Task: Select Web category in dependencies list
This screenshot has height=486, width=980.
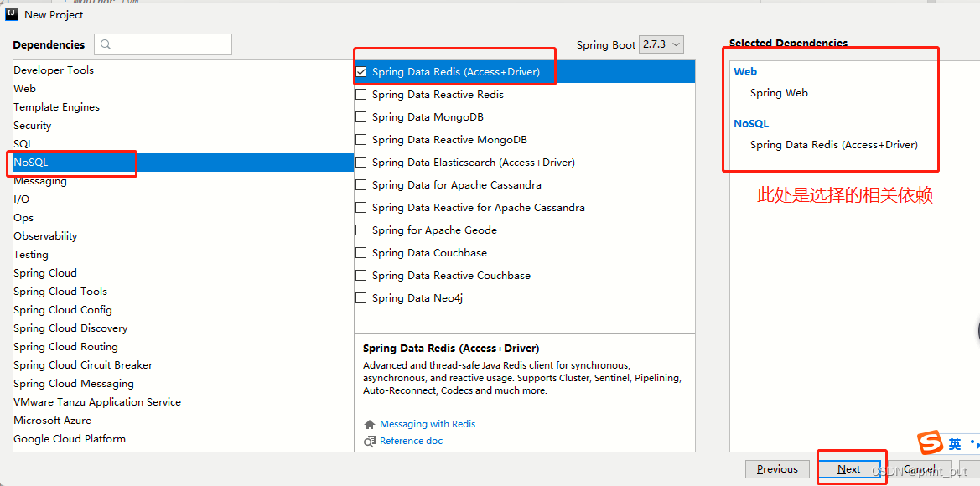Action: tap(183, 89)
